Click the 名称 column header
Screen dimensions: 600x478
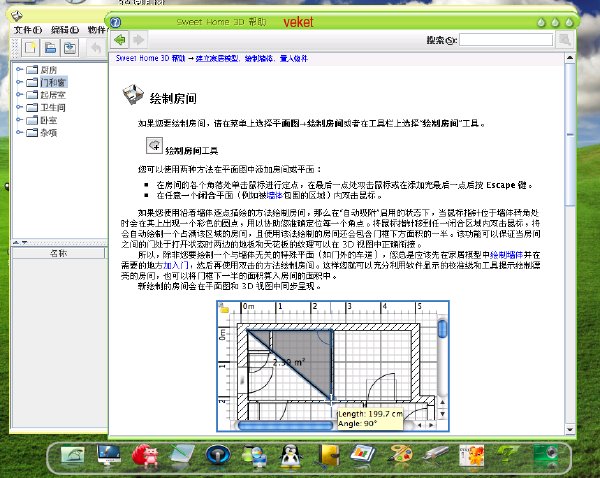[59, 253]
